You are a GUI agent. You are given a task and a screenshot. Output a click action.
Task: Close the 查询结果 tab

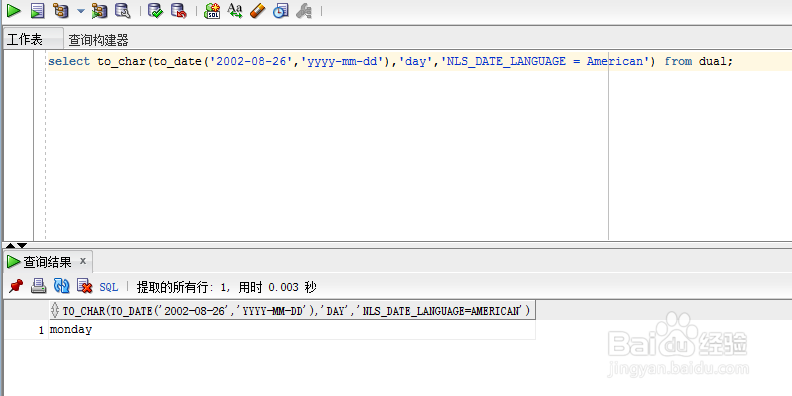83,261
